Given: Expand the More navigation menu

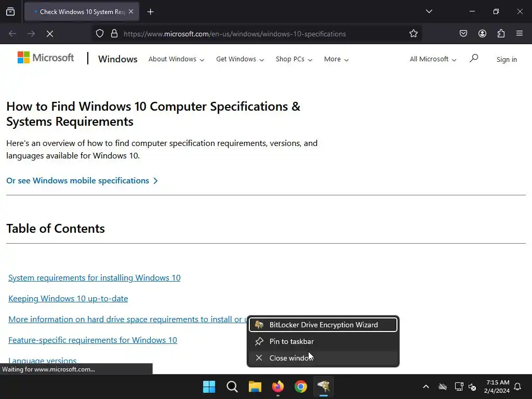Looking at the screenshot, I should (336, 59).
